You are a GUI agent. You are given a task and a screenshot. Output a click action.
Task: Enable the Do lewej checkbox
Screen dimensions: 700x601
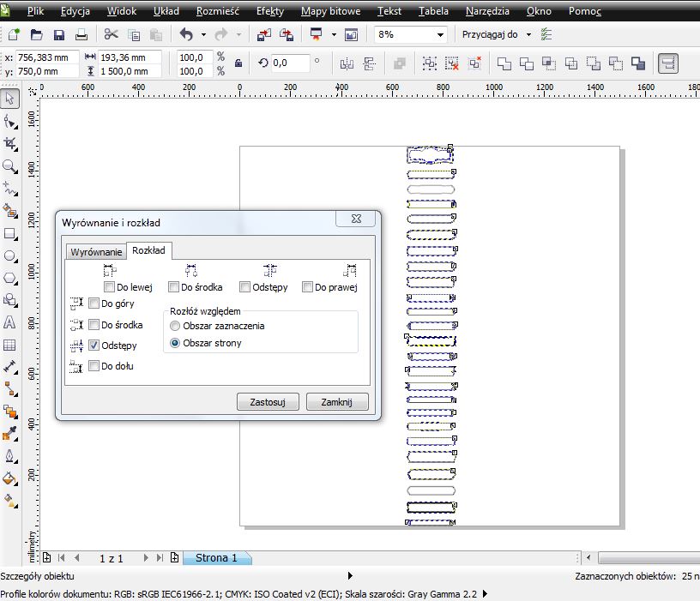[x=109, y=287]
